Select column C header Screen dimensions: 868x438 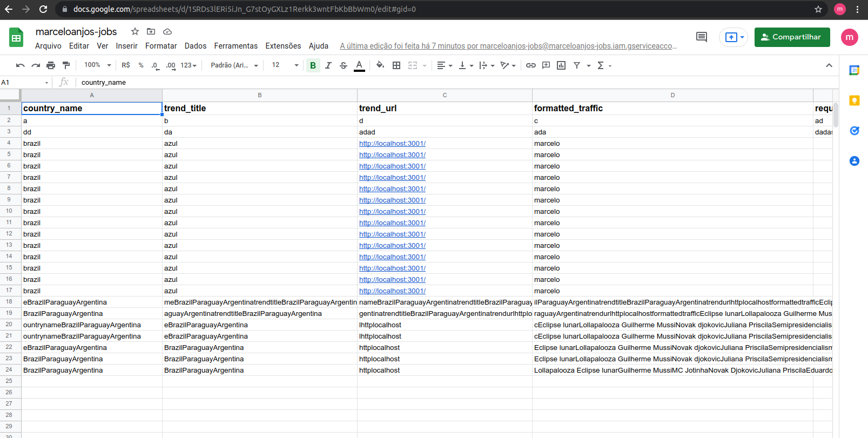pos(445,95)
